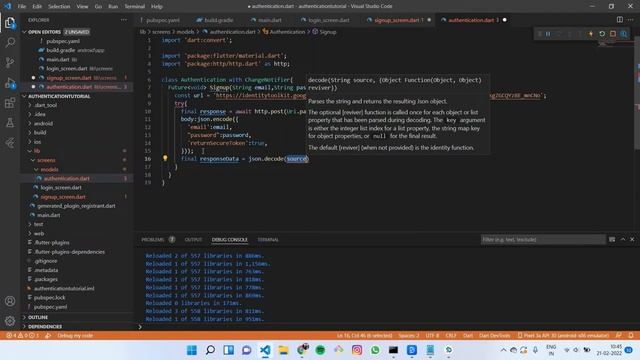
Task: Click the Windows Start button
Action: (191, 350)
